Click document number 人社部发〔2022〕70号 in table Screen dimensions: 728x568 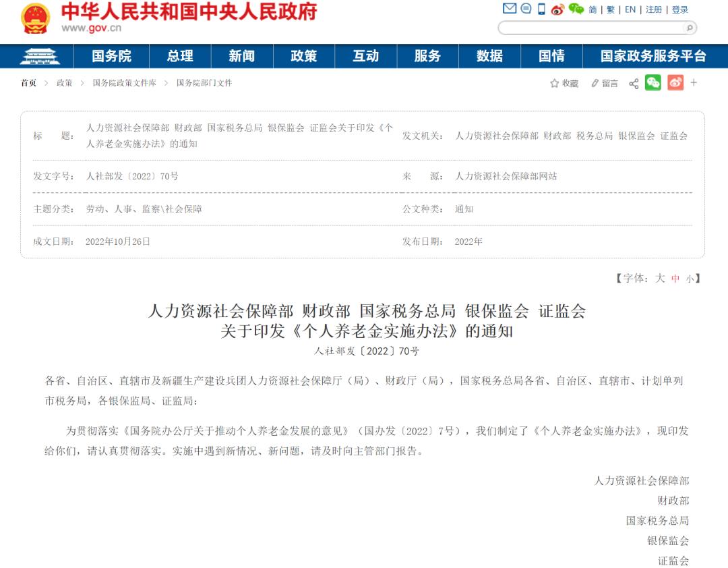[132, 176]
